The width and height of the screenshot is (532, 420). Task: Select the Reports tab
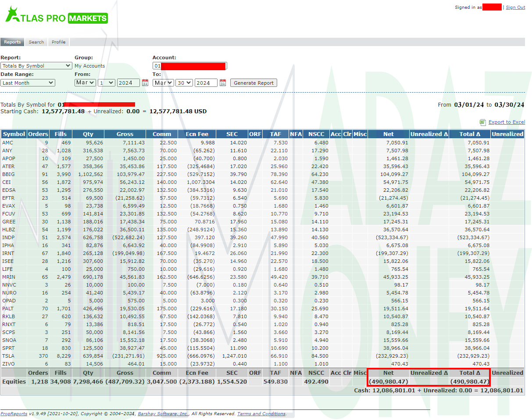pos(12,42)
